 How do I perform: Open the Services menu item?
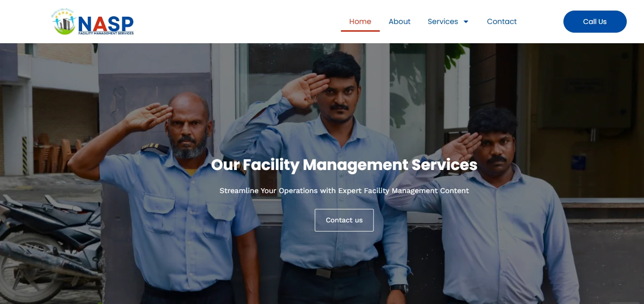point(443,22)
